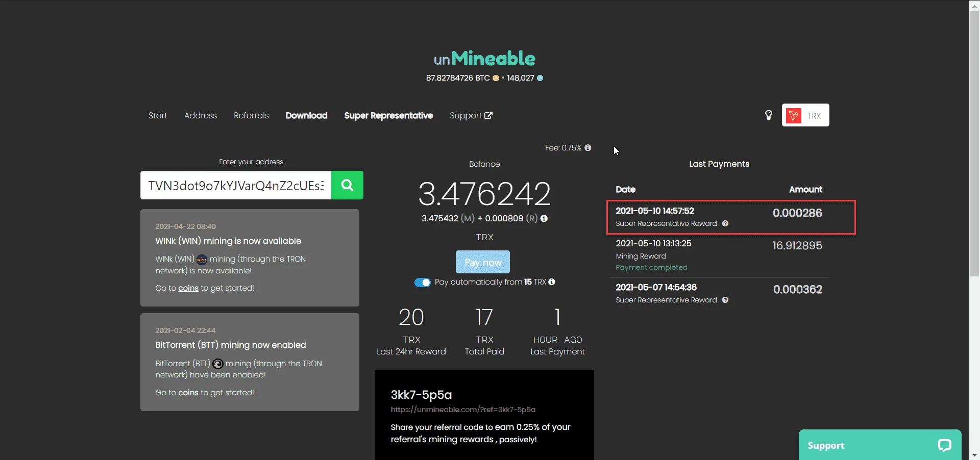Click the BTT coin icon in the news card

click(x=218, y=364)
